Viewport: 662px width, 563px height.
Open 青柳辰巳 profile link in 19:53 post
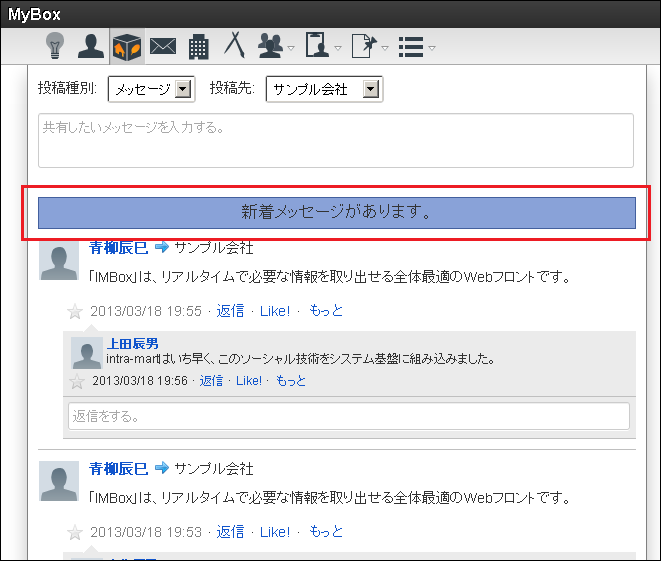coord(119,469)
